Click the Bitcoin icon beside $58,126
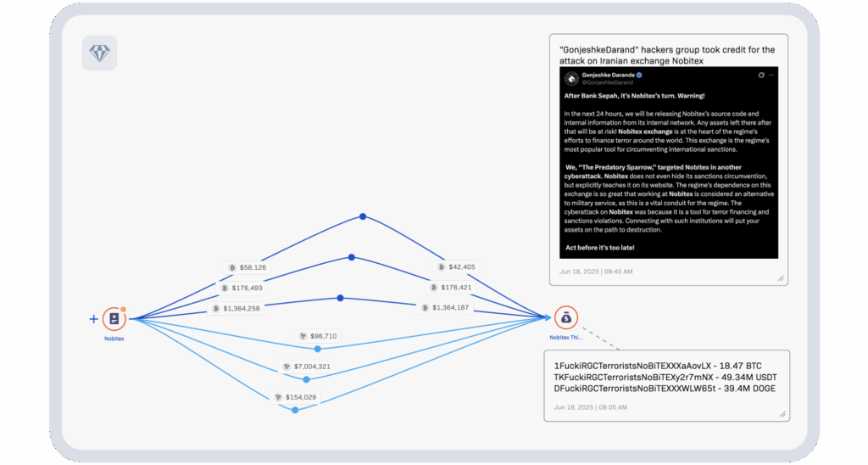This screenshot has height=465, width=868. click(232, 267)
